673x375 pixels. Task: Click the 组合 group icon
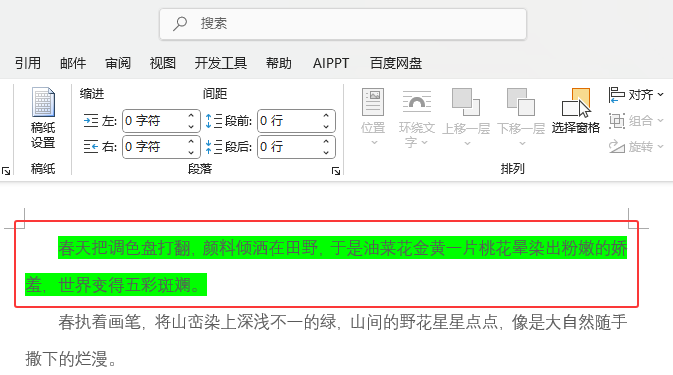pos(616,121)
